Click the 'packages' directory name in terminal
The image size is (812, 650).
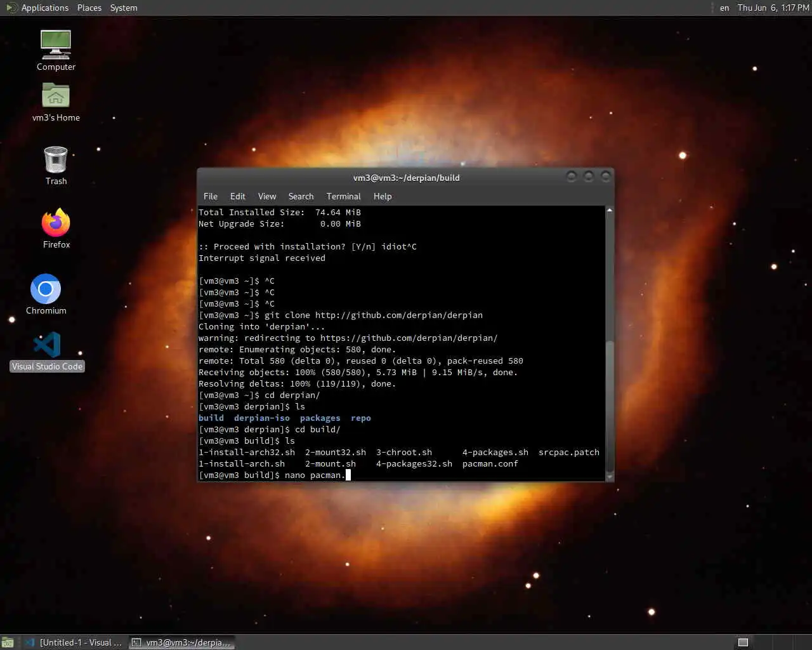click(320, 418)
